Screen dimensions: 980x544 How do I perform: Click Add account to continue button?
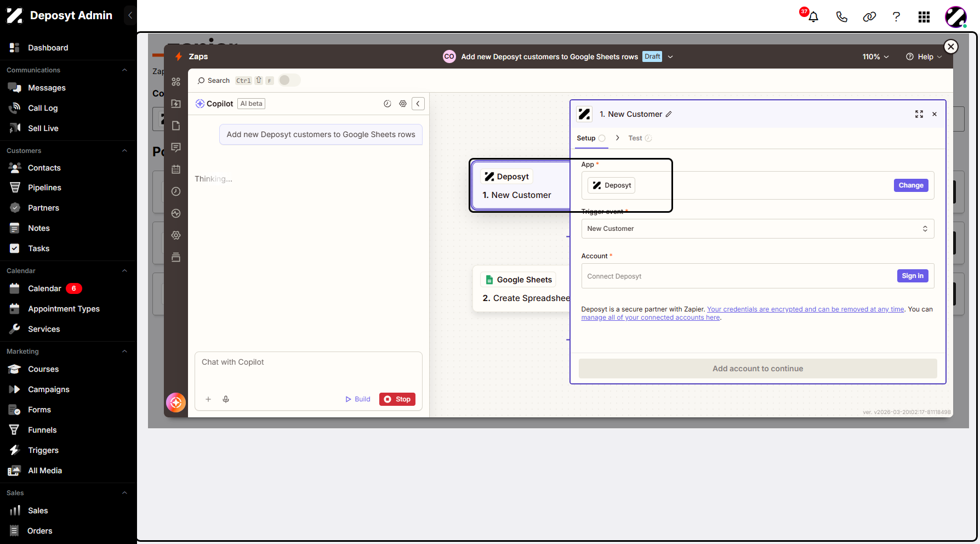click(x=757, y=369)
